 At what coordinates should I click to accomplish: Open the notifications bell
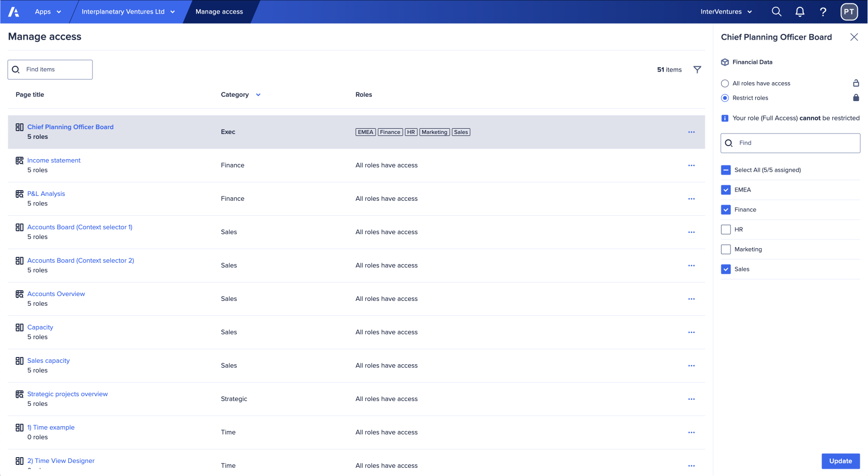(x=800, y=12)
